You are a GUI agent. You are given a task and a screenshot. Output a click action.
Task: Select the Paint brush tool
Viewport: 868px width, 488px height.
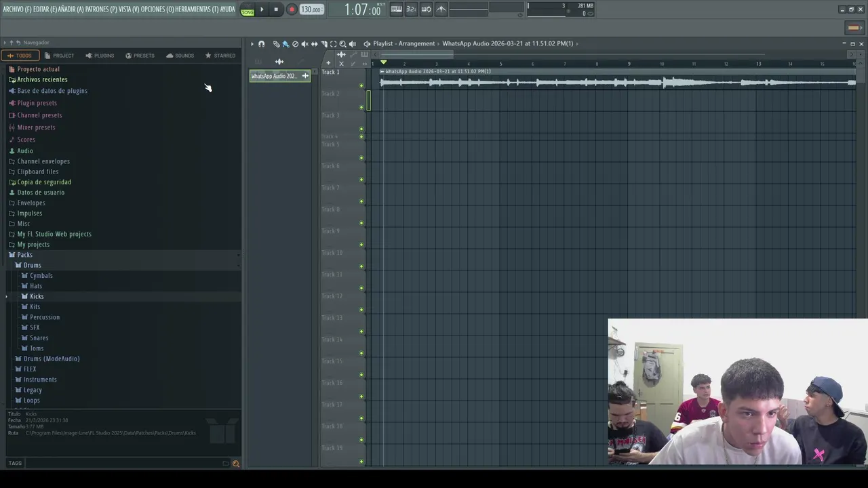click(285, 44)
